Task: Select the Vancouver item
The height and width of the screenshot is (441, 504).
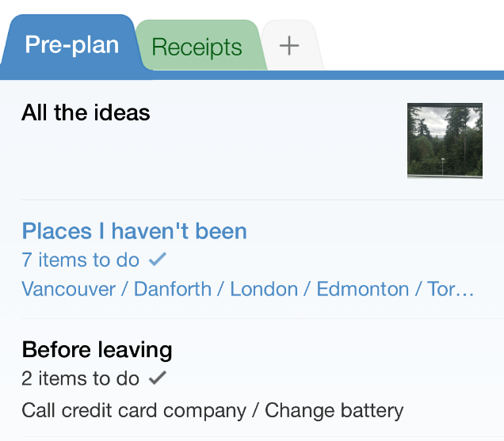Action: click(68, 289)
